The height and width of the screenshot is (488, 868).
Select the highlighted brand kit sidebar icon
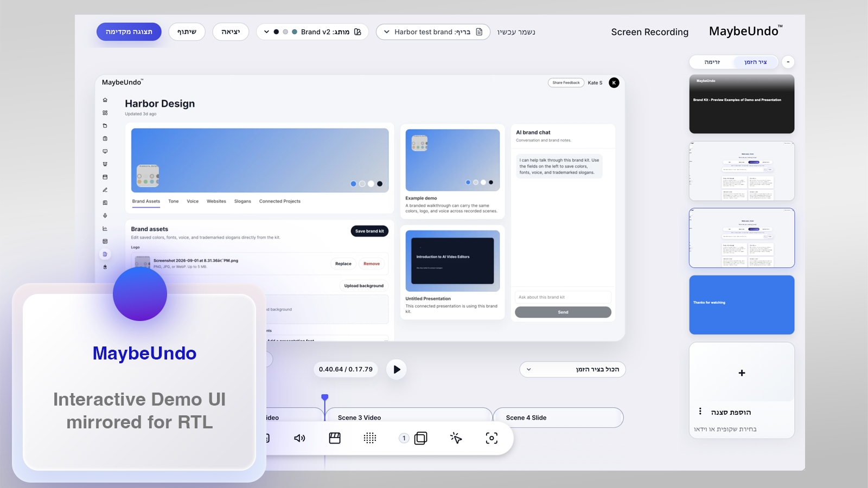[105, 254]
